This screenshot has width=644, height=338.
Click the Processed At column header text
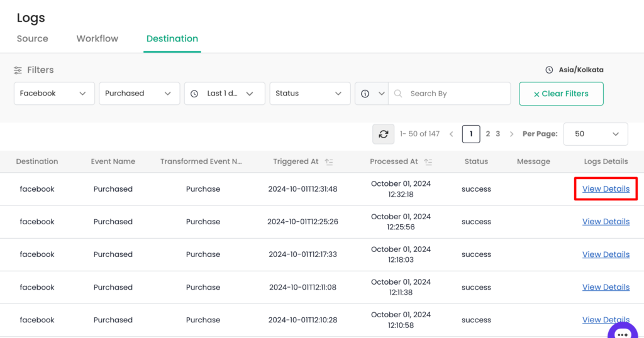pos(394,161)
